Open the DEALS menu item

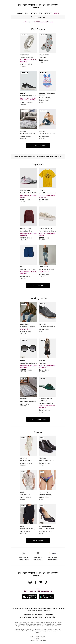(57, 13)
